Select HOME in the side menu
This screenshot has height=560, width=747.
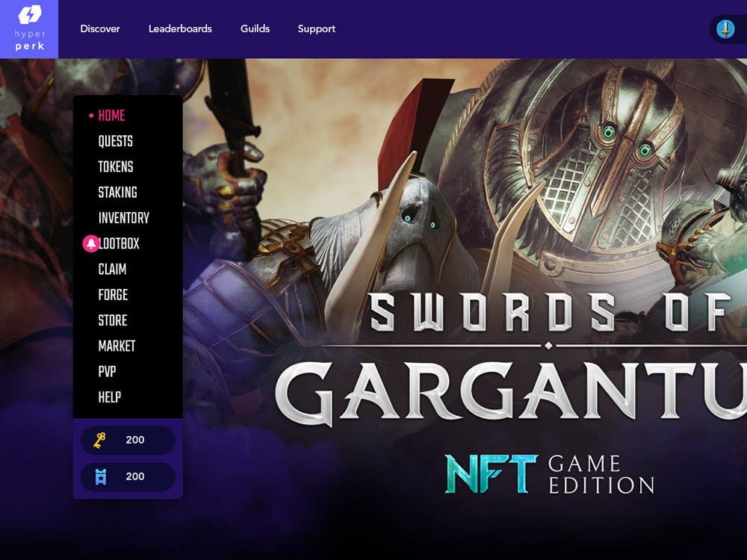point(111,115)
